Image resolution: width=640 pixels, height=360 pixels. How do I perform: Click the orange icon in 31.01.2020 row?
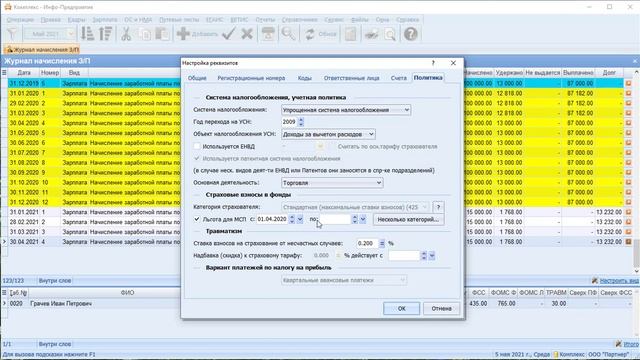point(629,93)
